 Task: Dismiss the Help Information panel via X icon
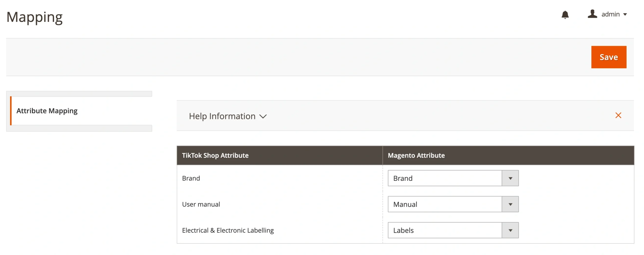pyautogui.click(x=618, y=115)
